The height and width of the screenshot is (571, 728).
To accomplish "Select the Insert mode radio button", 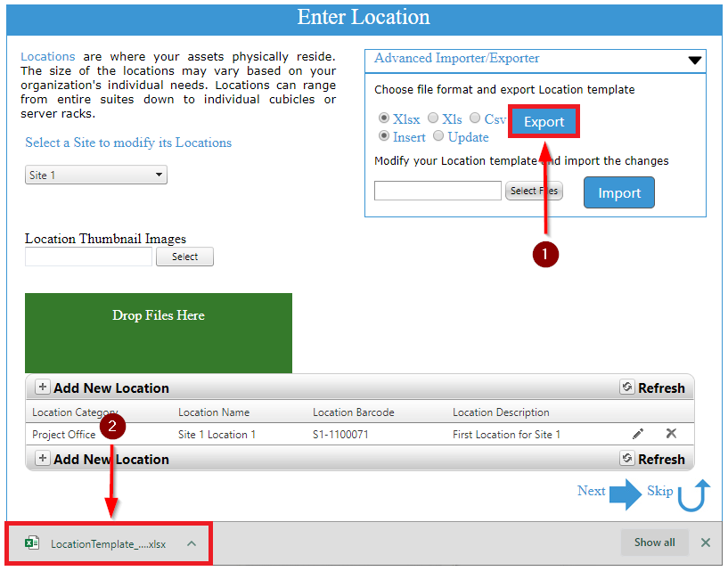I will click(x=384, y=136).
